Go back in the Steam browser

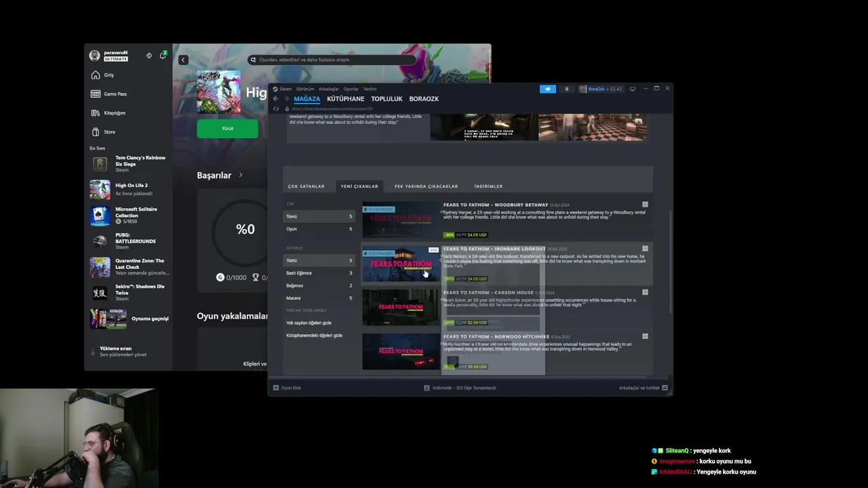[x=275, y=99]
